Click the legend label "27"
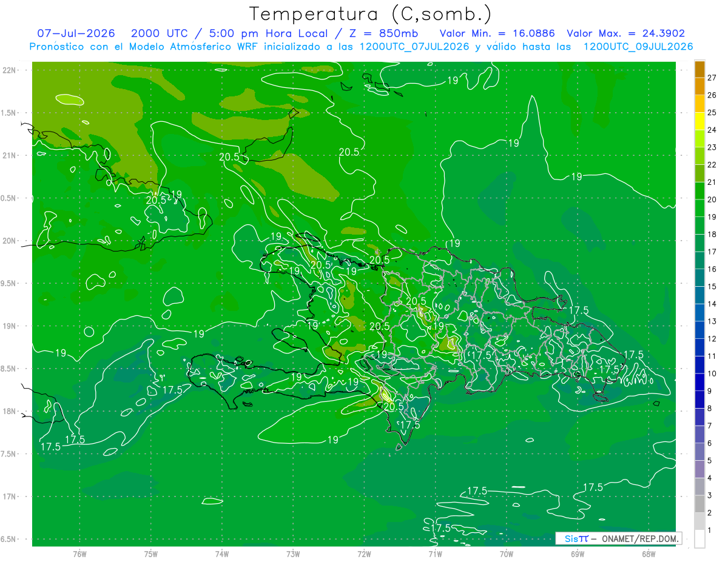The width and height of the screenshot is (728, 562). tap(712, 78)
